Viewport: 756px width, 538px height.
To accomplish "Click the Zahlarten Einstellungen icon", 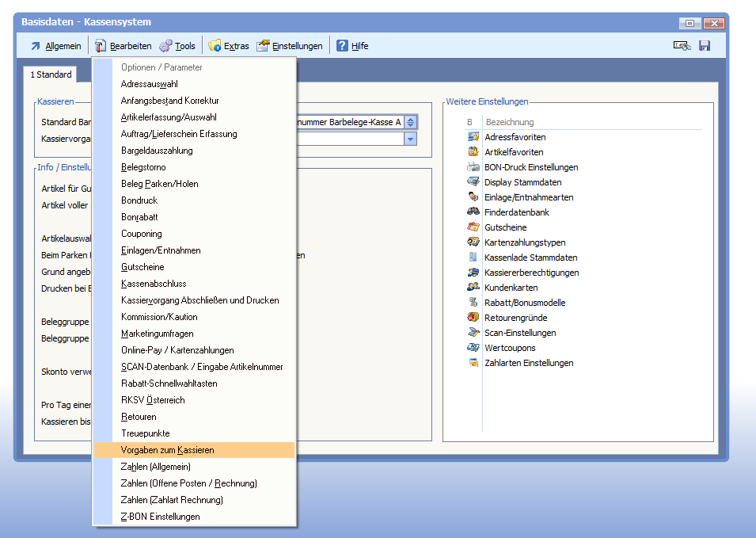I will click(x=473, y=363).
